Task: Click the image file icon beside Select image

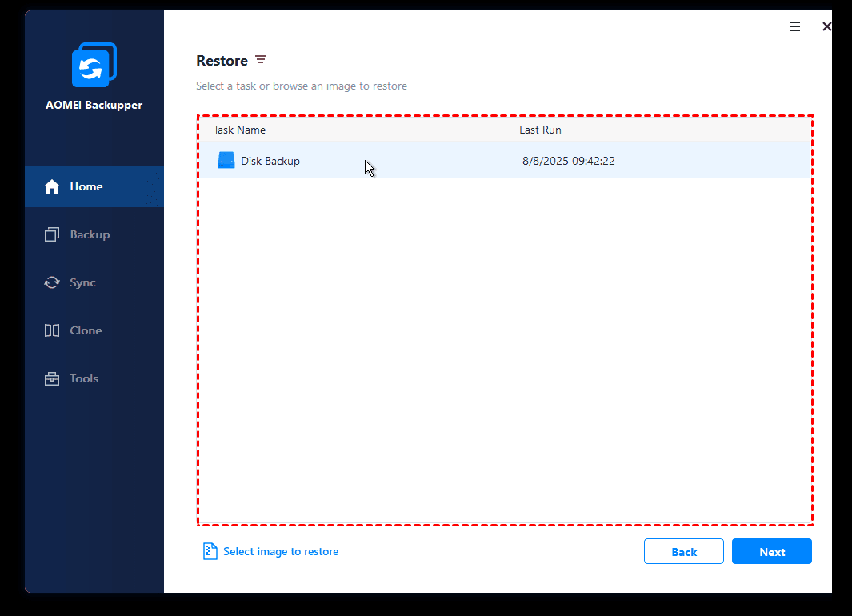Action: (210, 551)
